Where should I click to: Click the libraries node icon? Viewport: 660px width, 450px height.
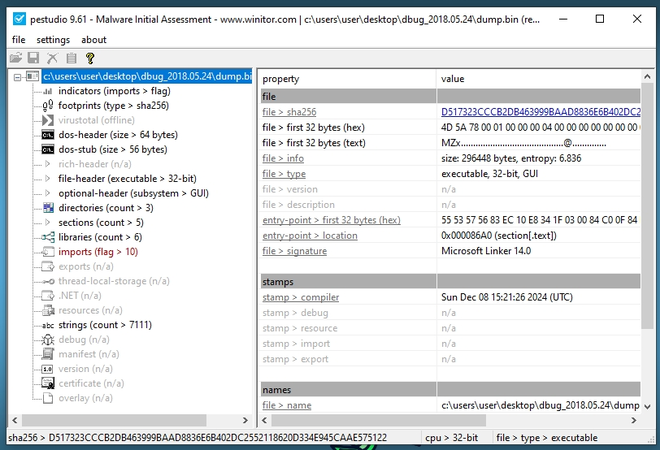pos(48,237)
